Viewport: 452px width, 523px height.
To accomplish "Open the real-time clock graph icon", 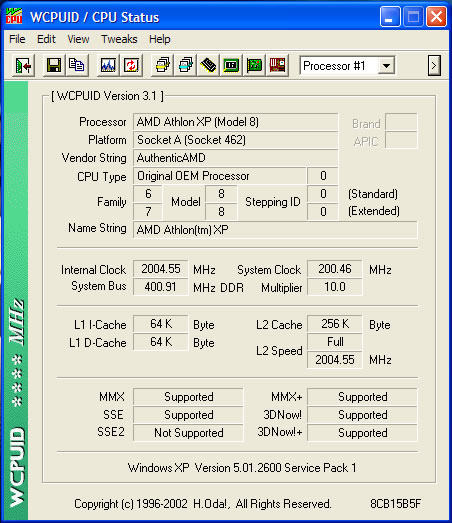I will (x=108, y=65).
